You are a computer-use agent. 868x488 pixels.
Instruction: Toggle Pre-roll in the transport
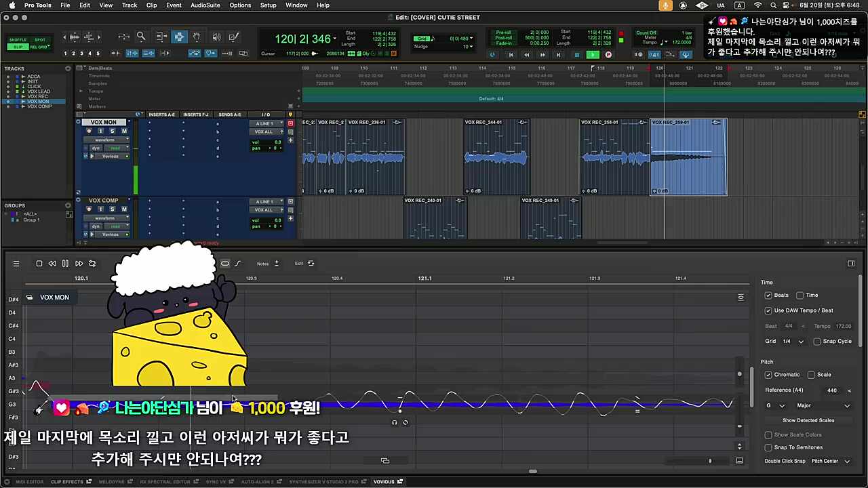click(504, 33)
